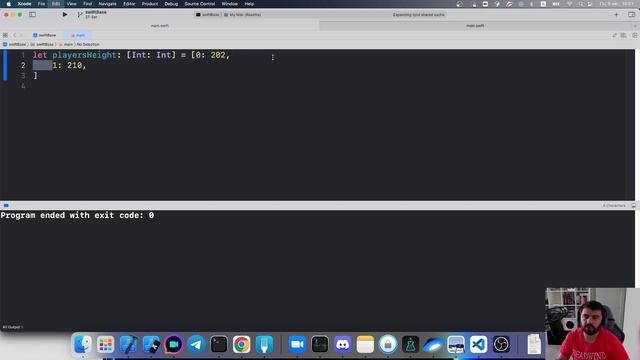Open the Fork git client in dock
The height and width of the screenshot is (360, 640).
click(x=264, y=344)
